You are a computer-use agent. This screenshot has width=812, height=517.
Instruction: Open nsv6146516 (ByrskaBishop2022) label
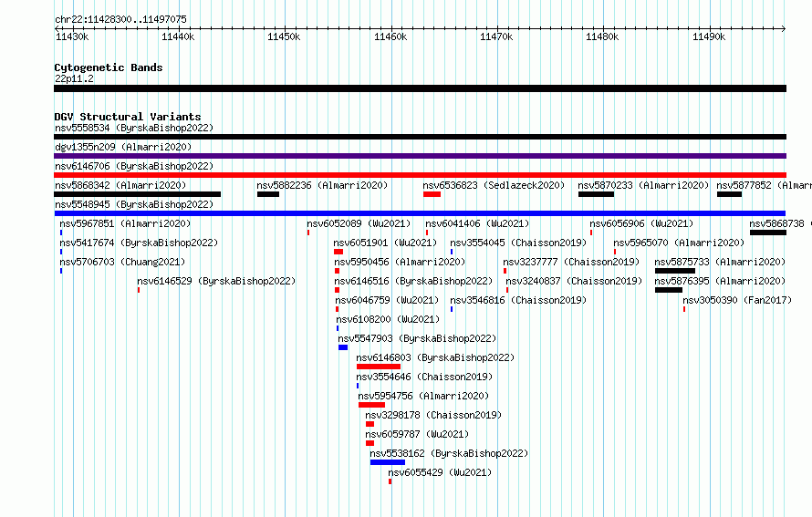click(413, 281)
